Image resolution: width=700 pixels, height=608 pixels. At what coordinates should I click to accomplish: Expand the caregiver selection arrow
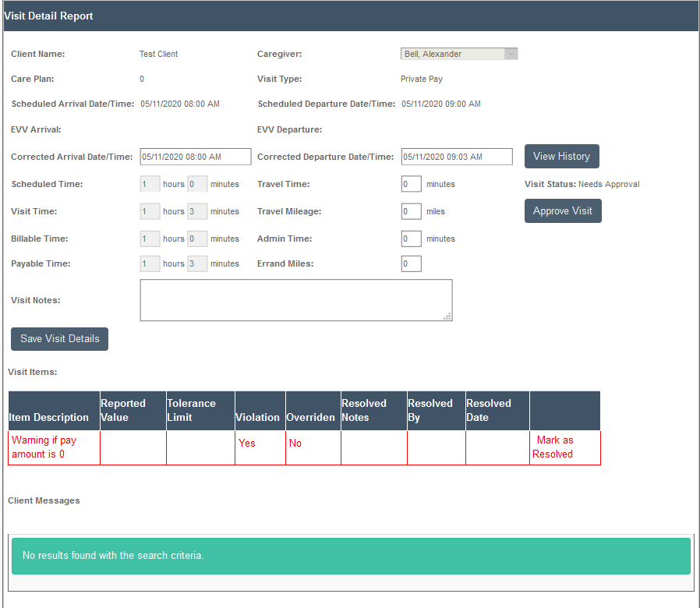point(511,54)
